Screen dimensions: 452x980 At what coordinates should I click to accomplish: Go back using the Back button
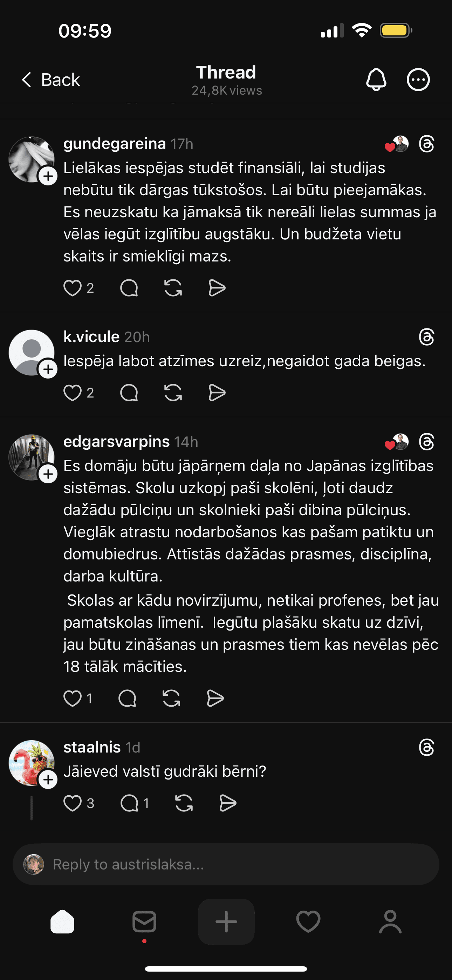51,80
